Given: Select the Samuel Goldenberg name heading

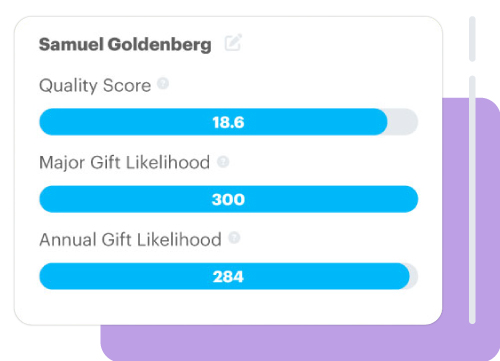Looking at the screenshot, I should pos(125,44).
